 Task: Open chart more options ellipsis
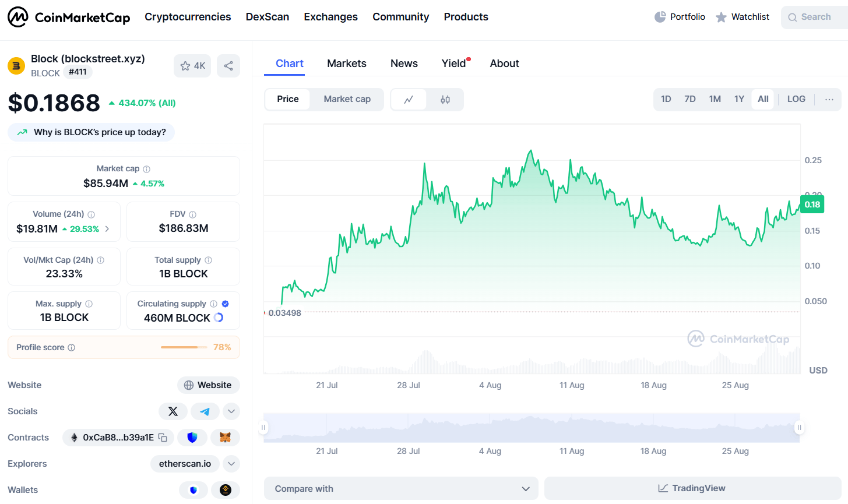[x=829, y=100]
